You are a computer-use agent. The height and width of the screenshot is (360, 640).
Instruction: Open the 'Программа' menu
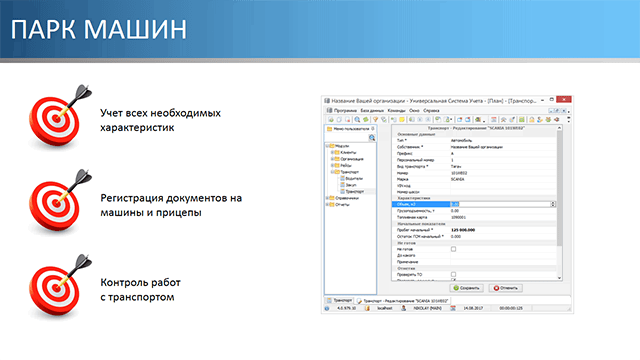coord(345,111)
